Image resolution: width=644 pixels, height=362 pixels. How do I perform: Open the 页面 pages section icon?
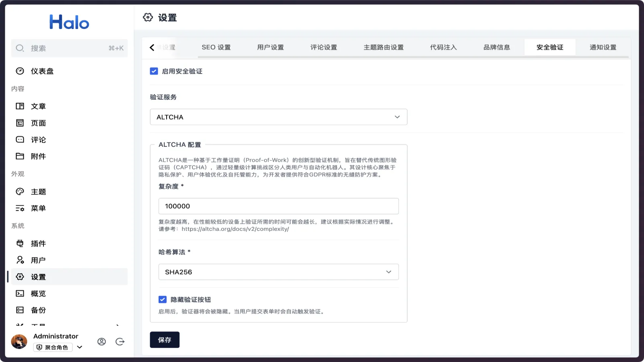click(x=20, y=123)
